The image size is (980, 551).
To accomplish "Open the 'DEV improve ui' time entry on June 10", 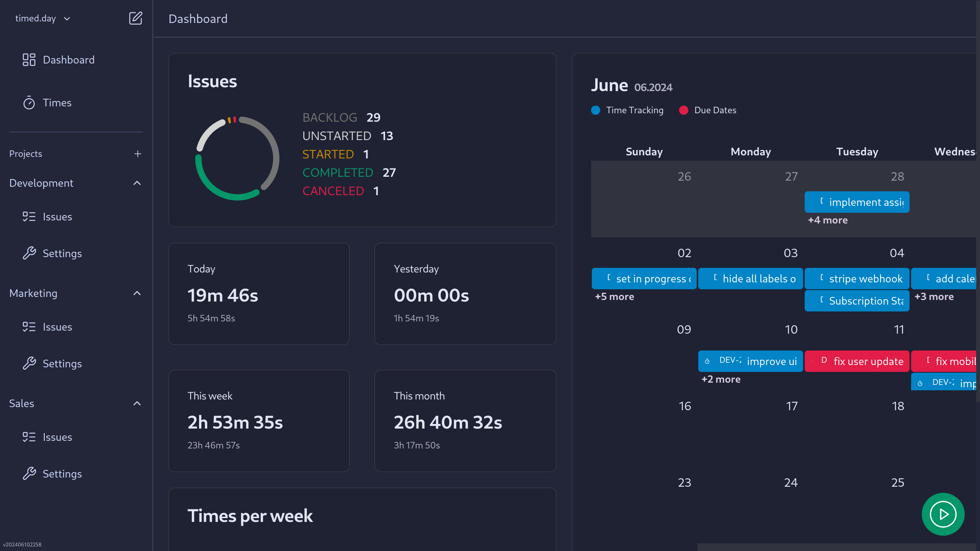I will (x=750, y=361).
